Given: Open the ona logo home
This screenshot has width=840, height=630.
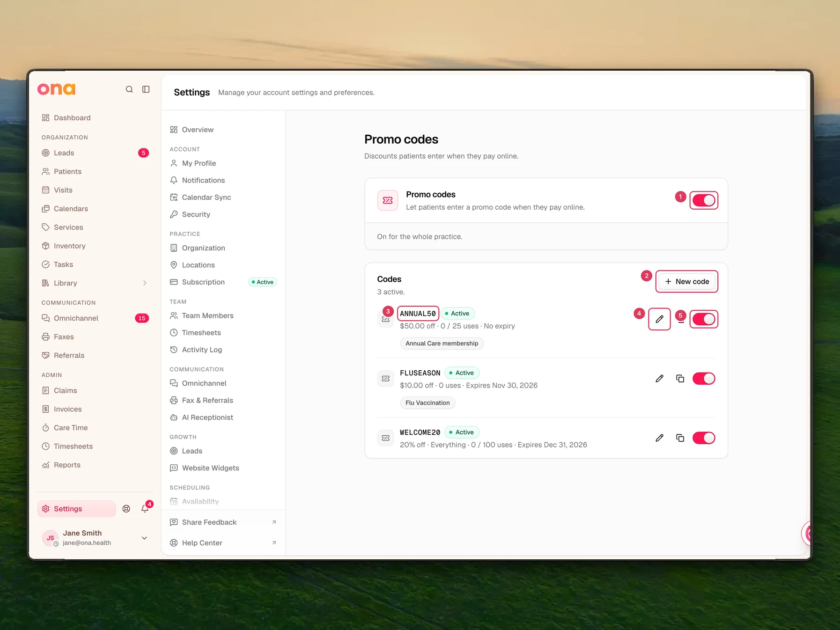Looking at the screenshot, I should click(56, 89).
